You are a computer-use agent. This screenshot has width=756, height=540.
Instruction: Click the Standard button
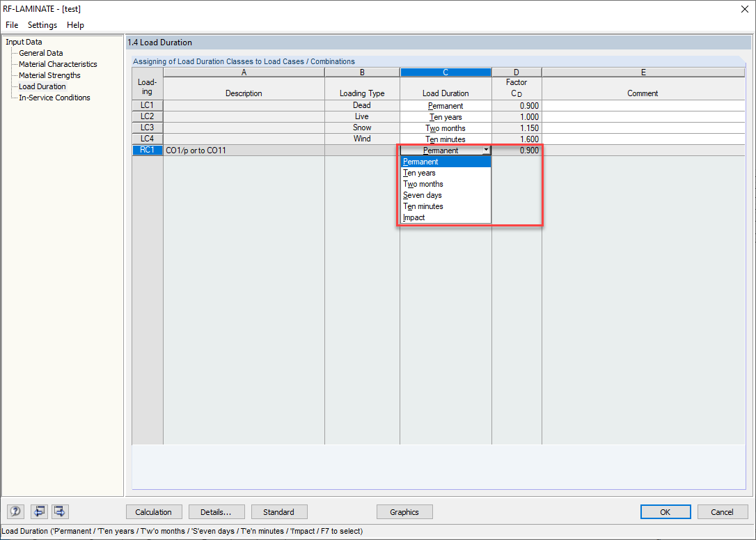278,511
